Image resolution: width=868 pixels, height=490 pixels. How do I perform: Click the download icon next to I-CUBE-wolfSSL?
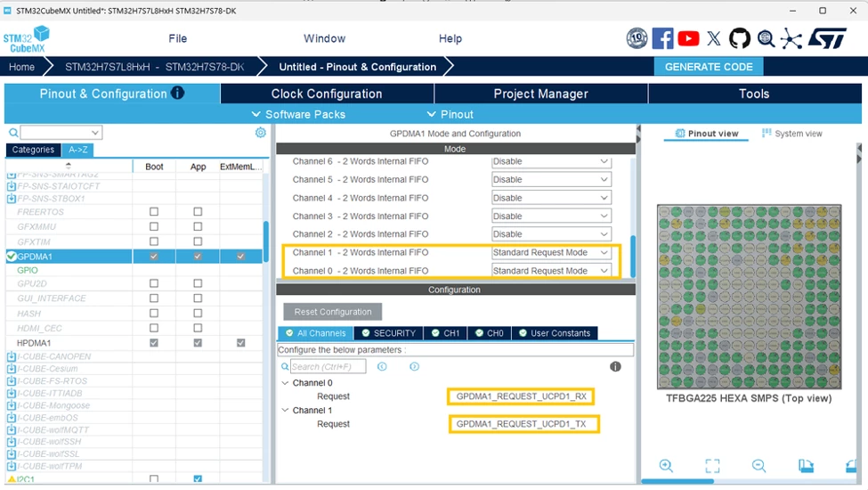pyautogui.click(x=11, y=454)
